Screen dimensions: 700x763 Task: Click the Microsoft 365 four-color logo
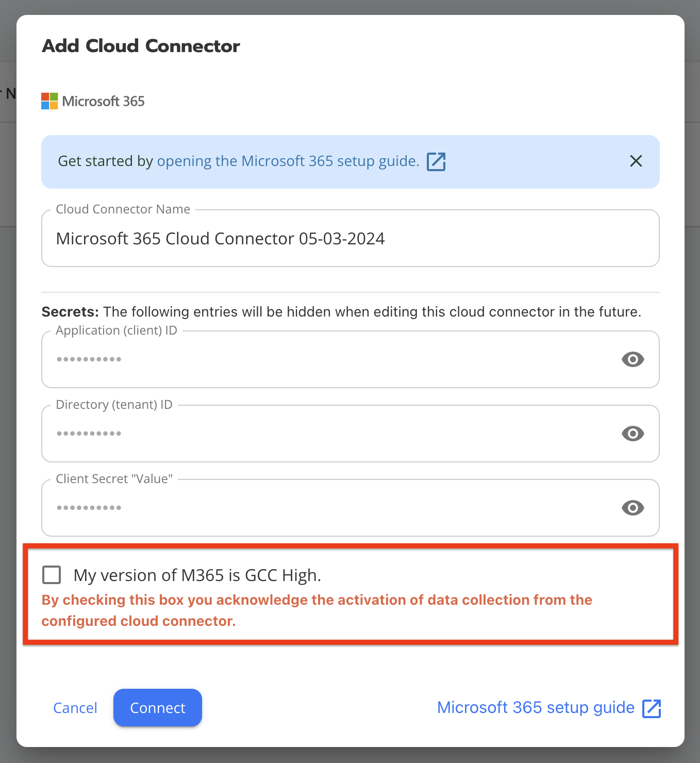(49, 101)
